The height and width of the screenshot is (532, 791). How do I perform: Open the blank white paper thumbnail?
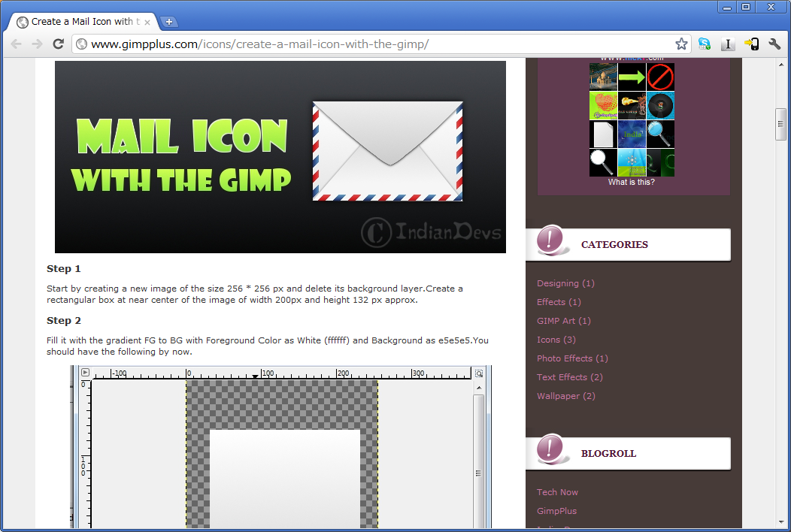603,135
